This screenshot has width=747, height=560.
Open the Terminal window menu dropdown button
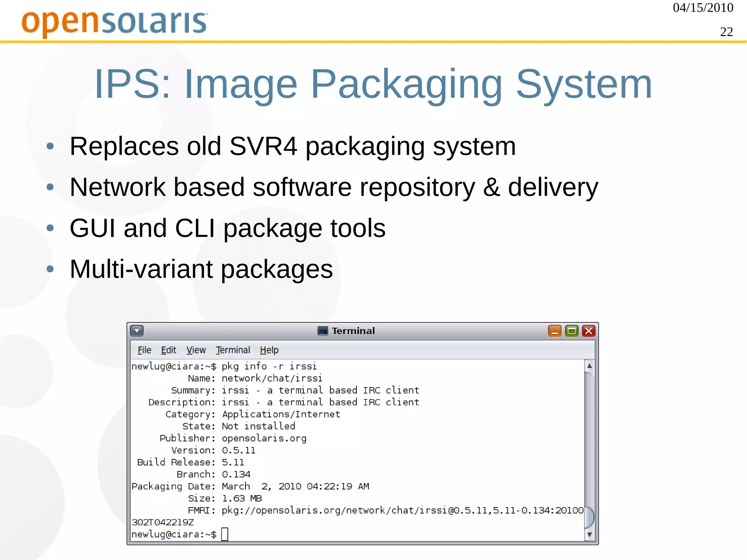click(x=137, y=331)
